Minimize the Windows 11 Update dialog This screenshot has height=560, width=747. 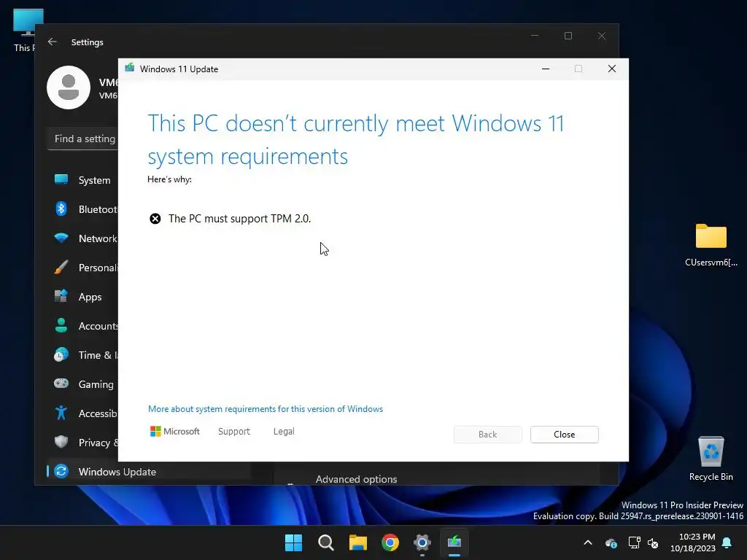(x=546, y=69)
